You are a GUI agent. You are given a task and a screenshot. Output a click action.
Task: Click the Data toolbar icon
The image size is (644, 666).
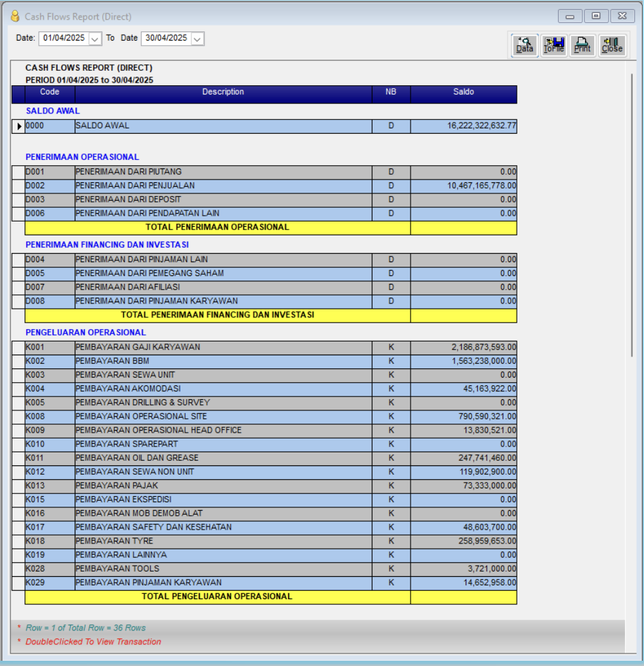point(525,45)
